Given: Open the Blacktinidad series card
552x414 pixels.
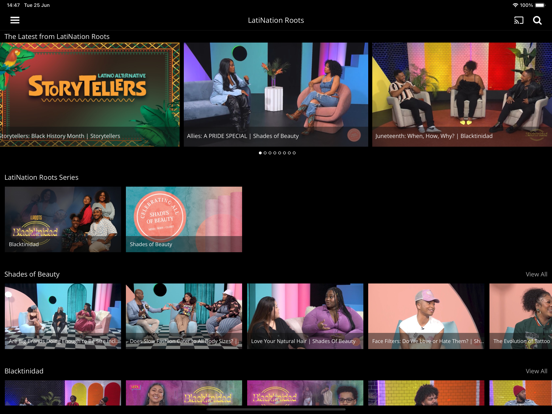Looking at the screenshot, I should point(63,219).
